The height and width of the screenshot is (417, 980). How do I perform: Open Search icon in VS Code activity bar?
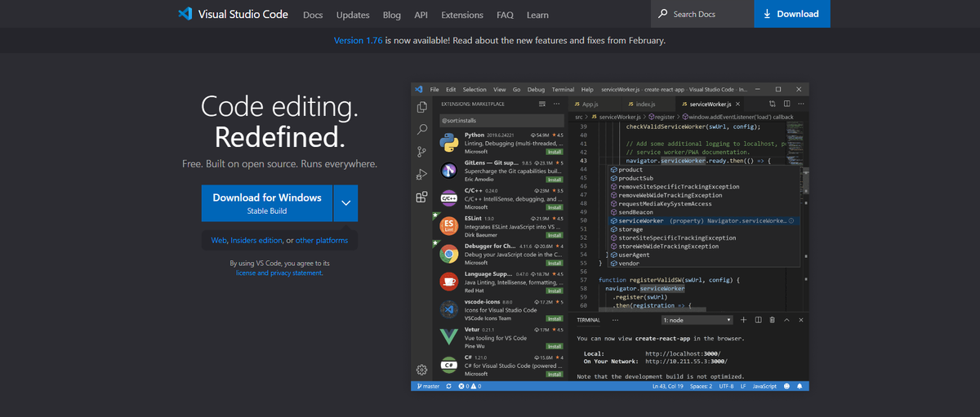[421, 129]
